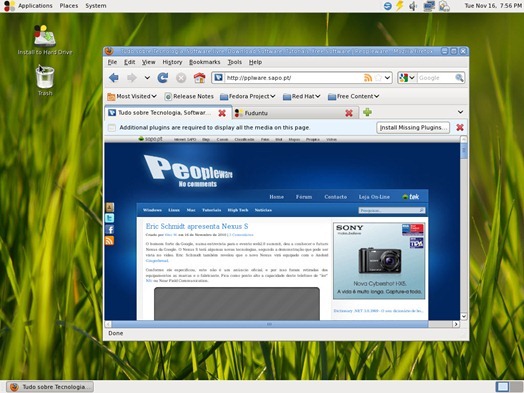Click the weather icon in top panel

[444, 6]
